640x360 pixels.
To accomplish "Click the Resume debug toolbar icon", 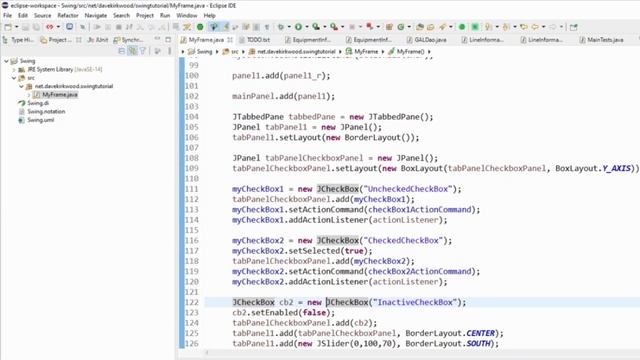I will pyautogui.click(x=97, y=27).
